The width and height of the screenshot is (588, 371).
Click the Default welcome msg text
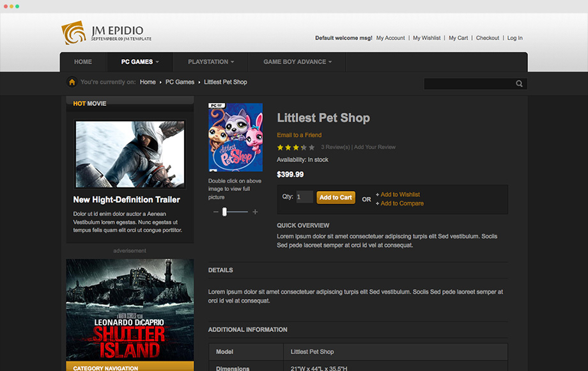[x=343, y=38]
